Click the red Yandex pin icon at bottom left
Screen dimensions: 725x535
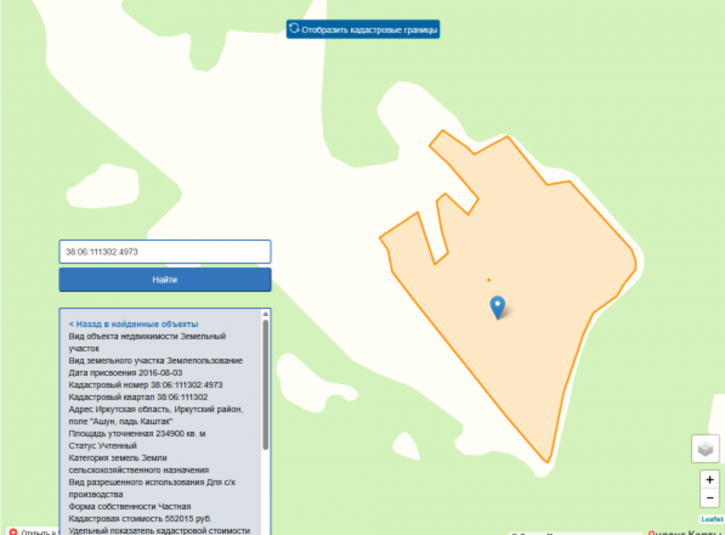13,532
